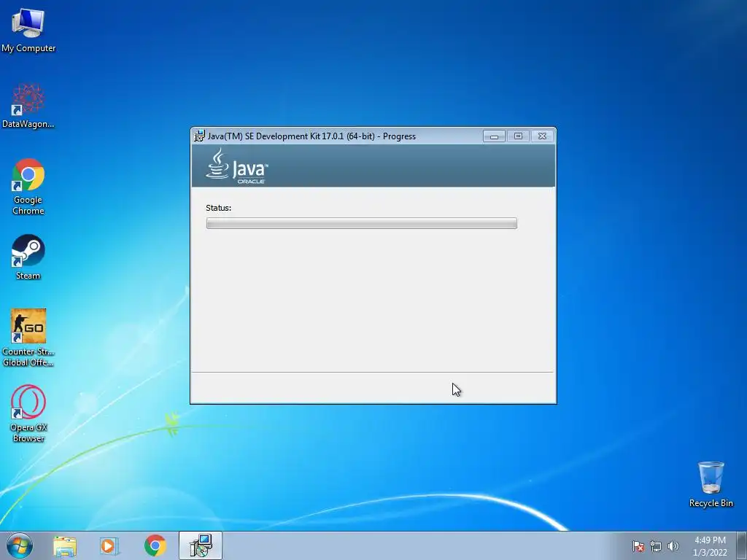747x560 pixels.
Task: Close the Java Development Kit installer
Action: point(542,136)
